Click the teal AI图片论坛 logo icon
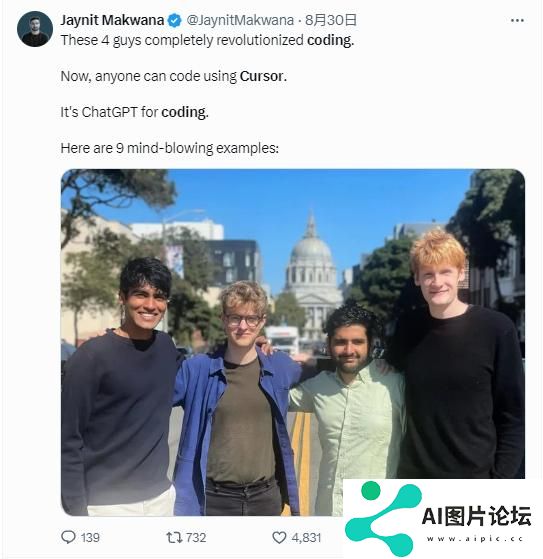543x559 pixels. pyautogui.click(x=384, y=518)
